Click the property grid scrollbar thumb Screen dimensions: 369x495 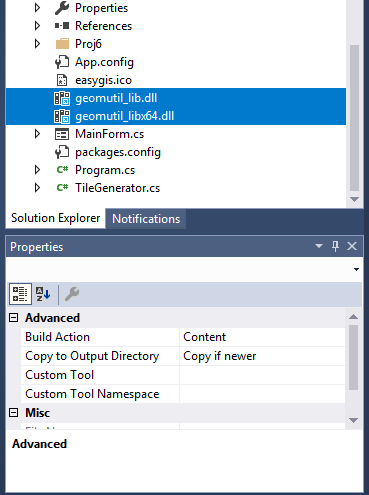click(353, 357)
